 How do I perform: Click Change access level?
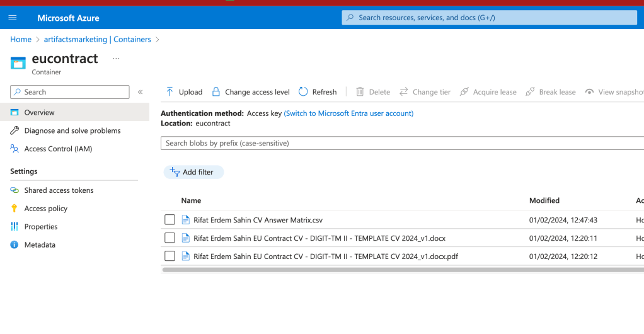pyautogui.click(x=251, y=92)
